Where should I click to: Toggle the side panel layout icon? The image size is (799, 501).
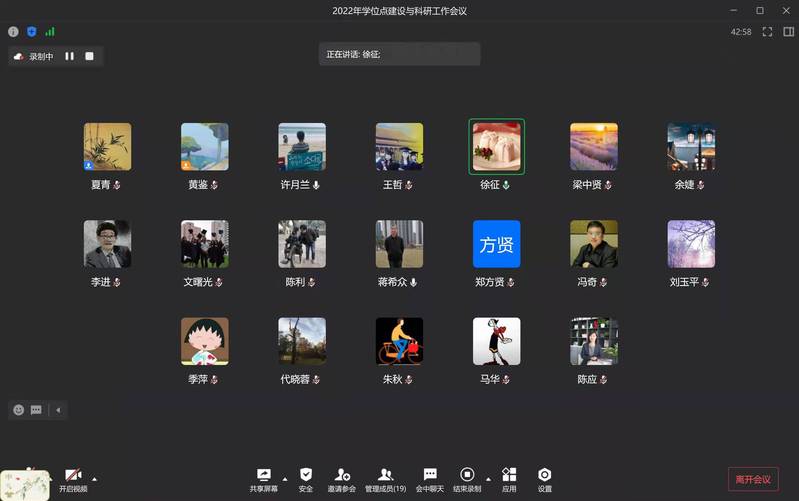tap(788, 32)
